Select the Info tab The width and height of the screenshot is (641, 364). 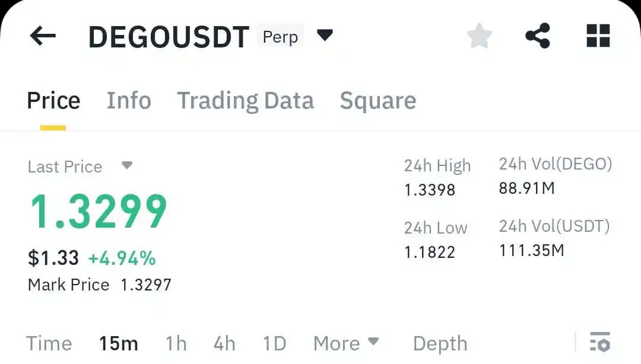129,100
